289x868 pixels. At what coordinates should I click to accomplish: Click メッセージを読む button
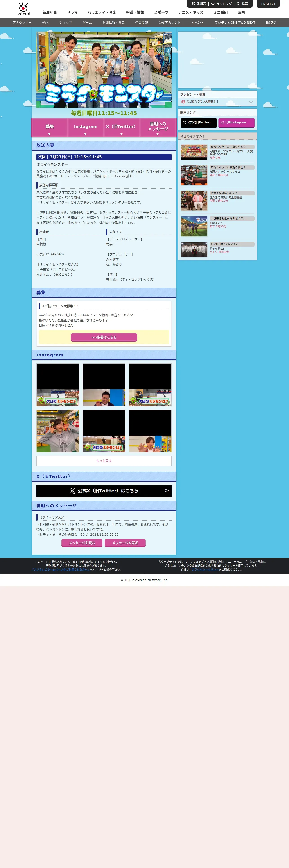[x=82, y=543]
